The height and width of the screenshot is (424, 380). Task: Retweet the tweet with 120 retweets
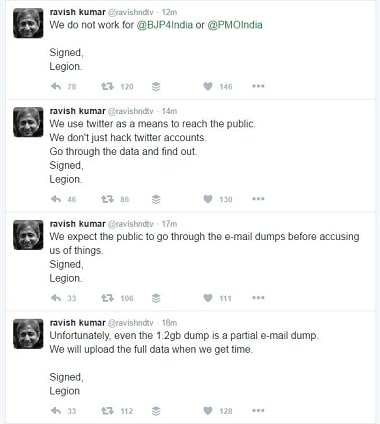point(107,87)
